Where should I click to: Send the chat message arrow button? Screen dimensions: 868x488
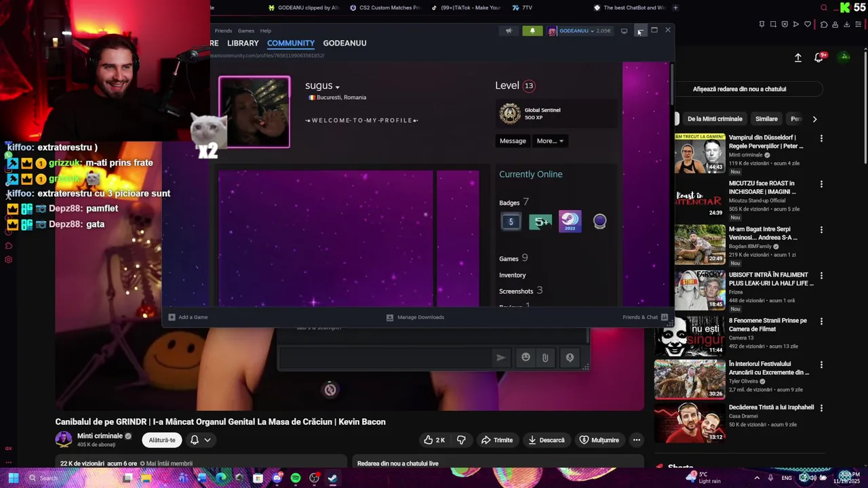[x=500, y=358]
